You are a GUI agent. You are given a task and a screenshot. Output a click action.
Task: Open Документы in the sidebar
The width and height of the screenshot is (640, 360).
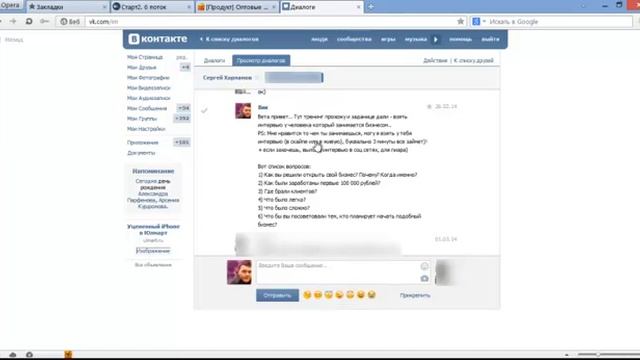[141, 153]
